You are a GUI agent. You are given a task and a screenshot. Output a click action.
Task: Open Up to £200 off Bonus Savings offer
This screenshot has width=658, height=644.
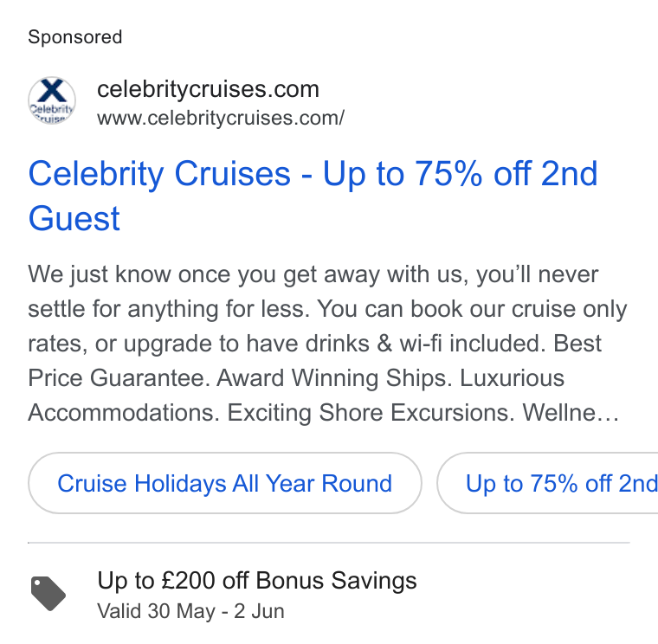[x=257, y=581]
